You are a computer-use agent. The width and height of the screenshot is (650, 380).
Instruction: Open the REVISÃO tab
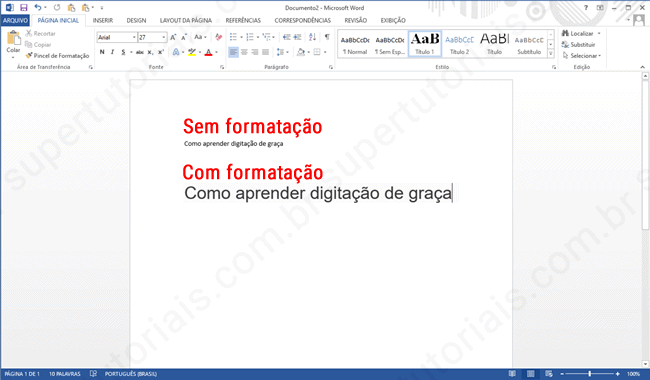[x=356, y=20]
